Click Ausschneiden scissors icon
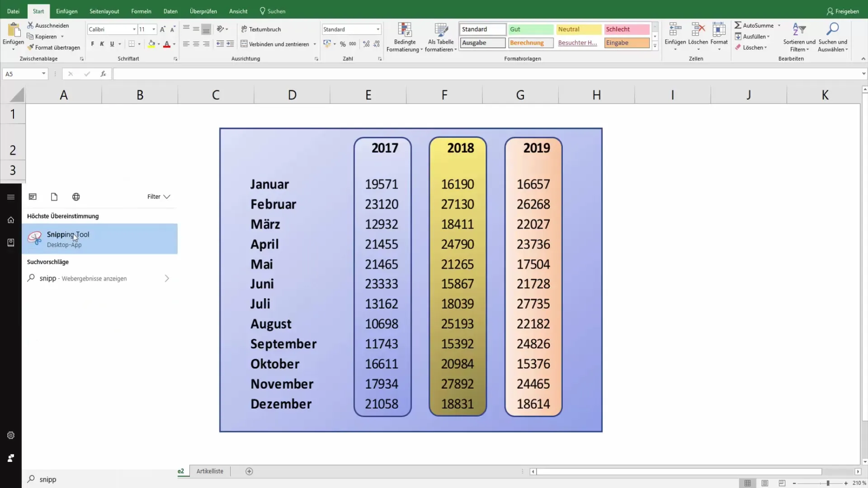This screenshot has width=868, height=488. [30, 25]
